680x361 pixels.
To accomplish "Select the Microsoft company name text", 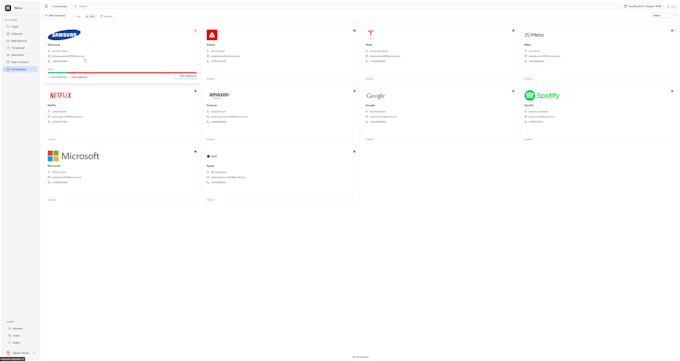I will coord(54,166).
